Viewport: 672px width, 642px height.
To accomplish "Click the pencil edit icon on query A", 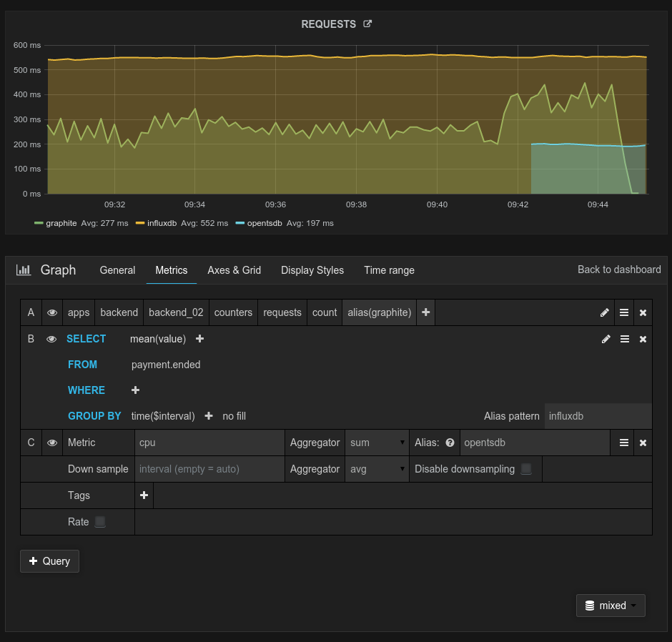I will [605, 312].
